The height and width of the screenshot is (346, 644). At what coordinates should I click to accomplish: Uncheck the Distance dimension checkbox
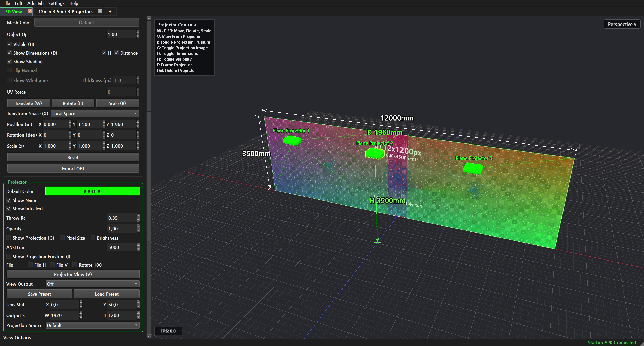(116, 53)
